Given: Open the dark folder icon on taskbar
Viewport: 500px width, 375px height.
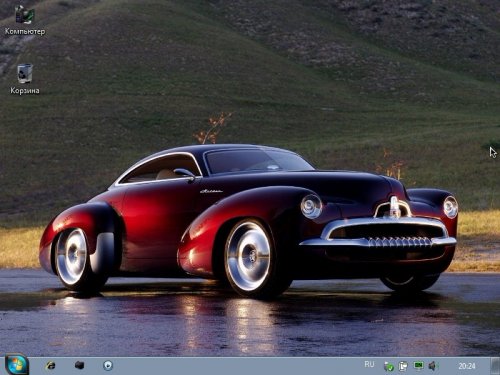Looking at the screenshot, I should tap(79, 365).
